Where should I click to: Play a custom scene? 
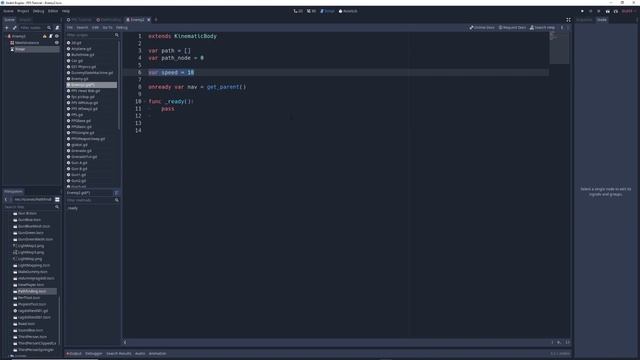tap(616, 11)
